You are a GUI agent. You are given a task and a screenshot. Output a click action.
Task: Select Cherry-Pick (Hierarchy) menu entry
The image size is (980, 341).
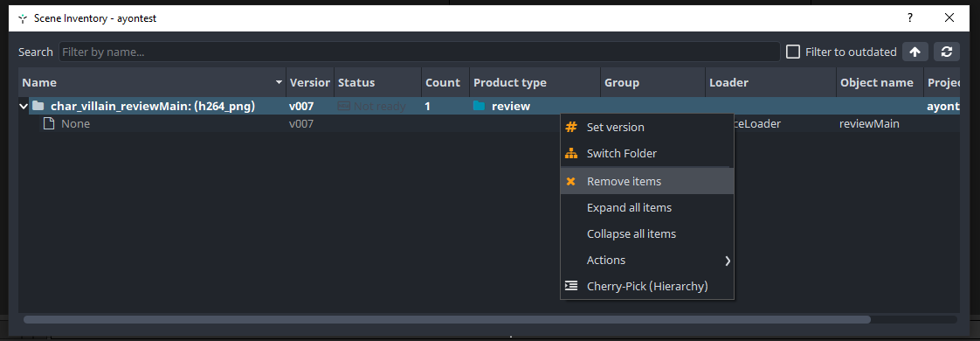coord(647,286)
